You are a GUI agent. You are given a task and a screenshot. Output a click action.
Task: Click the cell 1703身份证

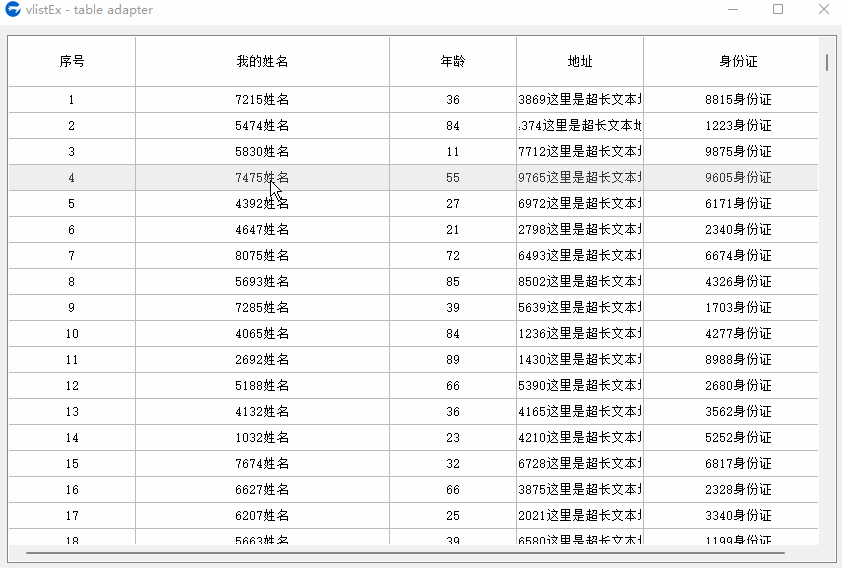click(731, 308)
